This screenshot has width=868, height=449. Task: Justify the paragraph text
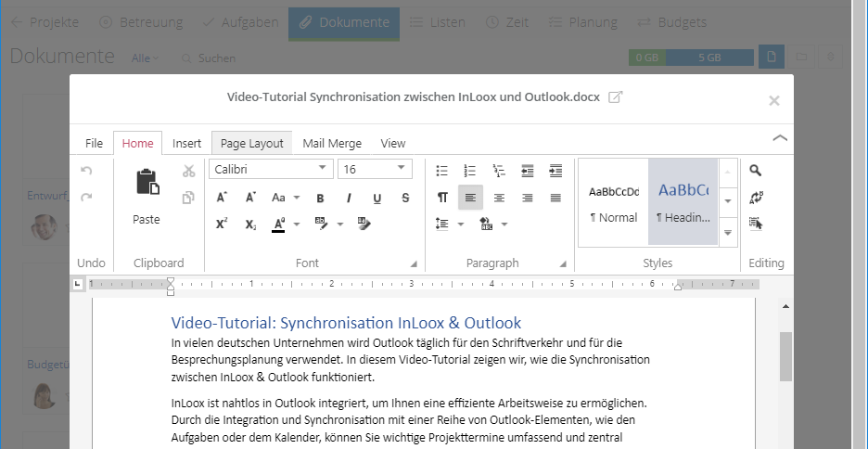click(x=555, y=198)
